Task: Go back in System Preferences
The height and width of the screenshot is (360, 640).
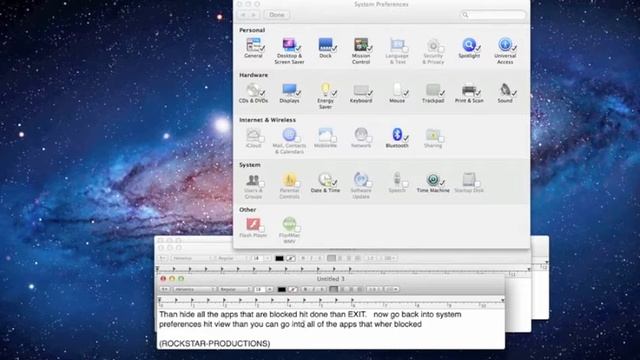Action: tap(243, 15)
